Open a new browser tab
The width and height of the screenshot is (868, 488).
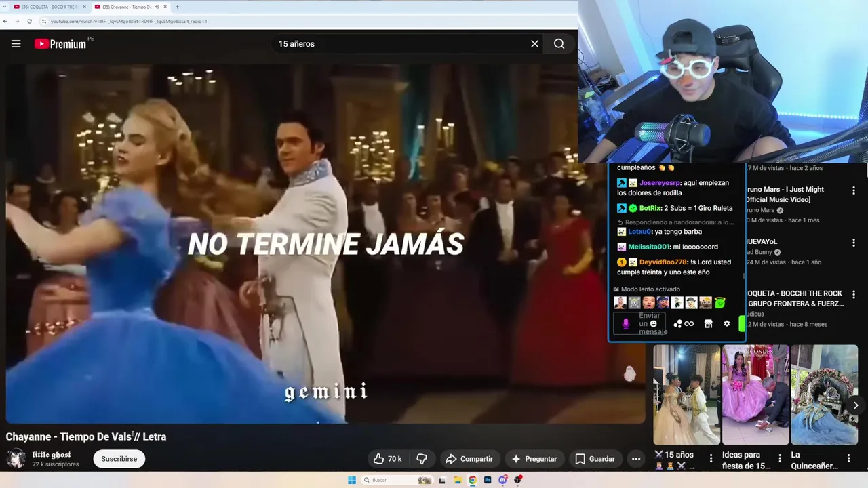(x=177, y=7)
